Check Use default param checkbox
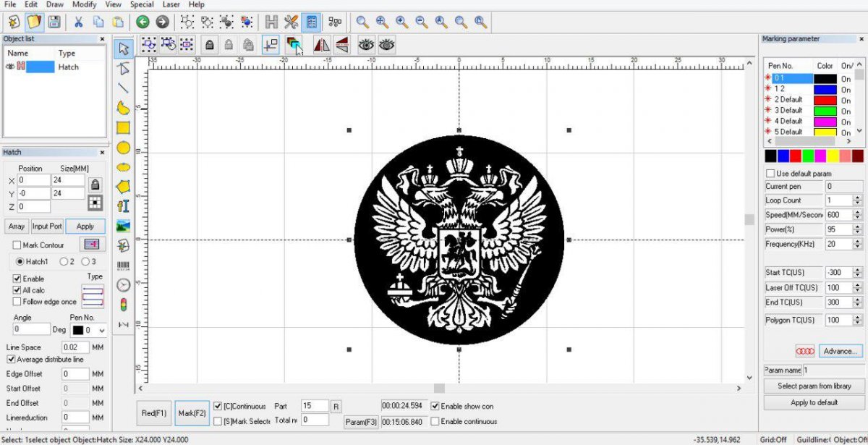 pyautogui.click(x=770, y=174)
